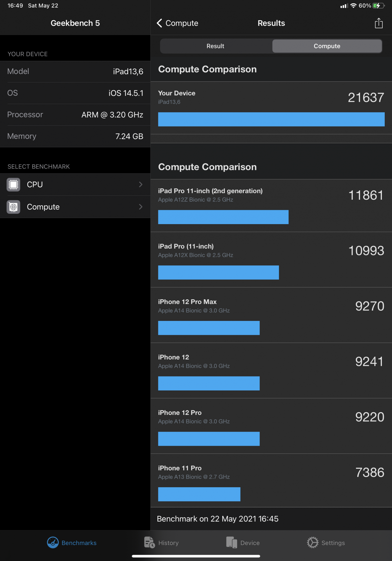Expand the CPU row chevron
This screenshot has width=392, height=561.
(x=141, y=184)
